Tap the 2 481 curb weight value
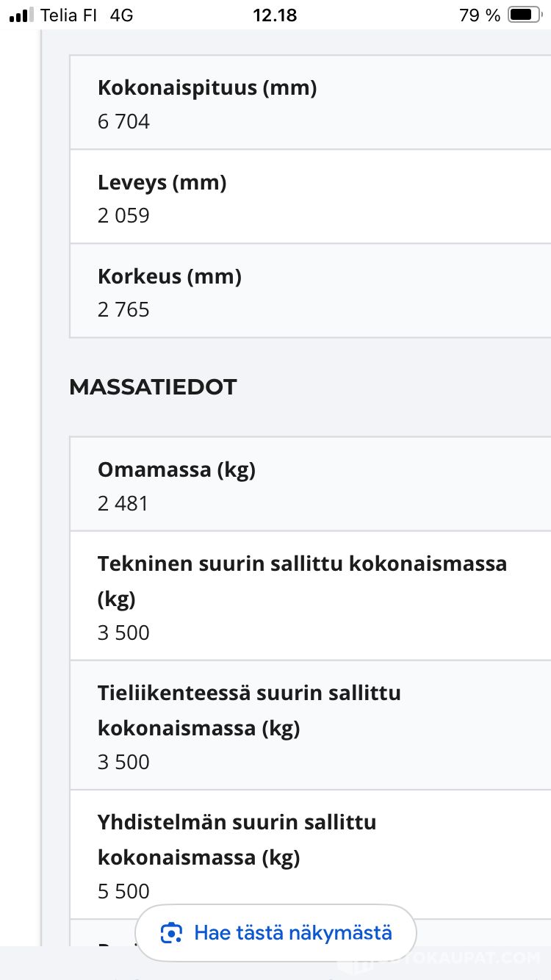Viewport: 551px width, 980px height. 123,503
